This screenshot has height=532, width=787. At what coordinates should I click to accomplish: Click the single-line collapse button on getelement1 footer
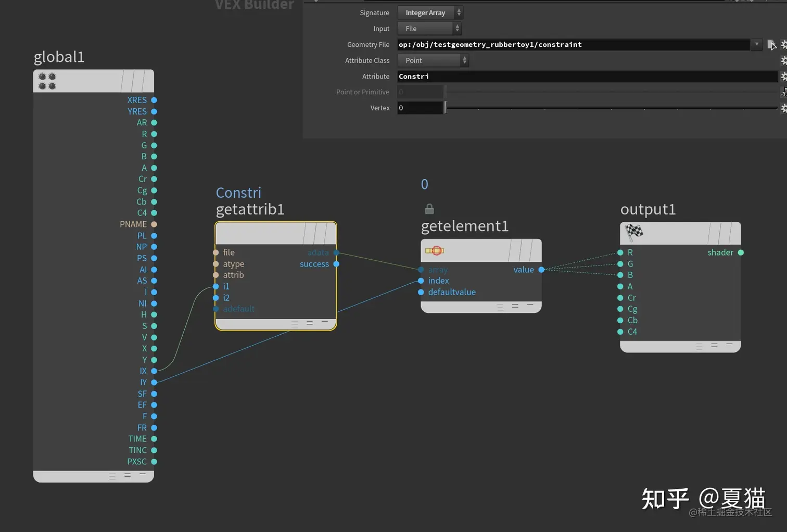pos(530,304)
